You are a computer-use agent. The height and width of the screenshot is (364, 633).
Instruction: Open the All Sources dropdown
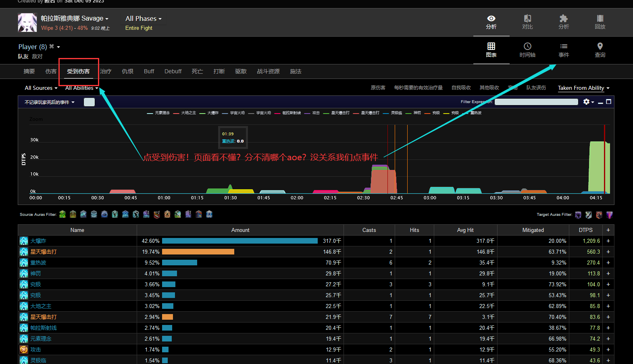point(41,88)
